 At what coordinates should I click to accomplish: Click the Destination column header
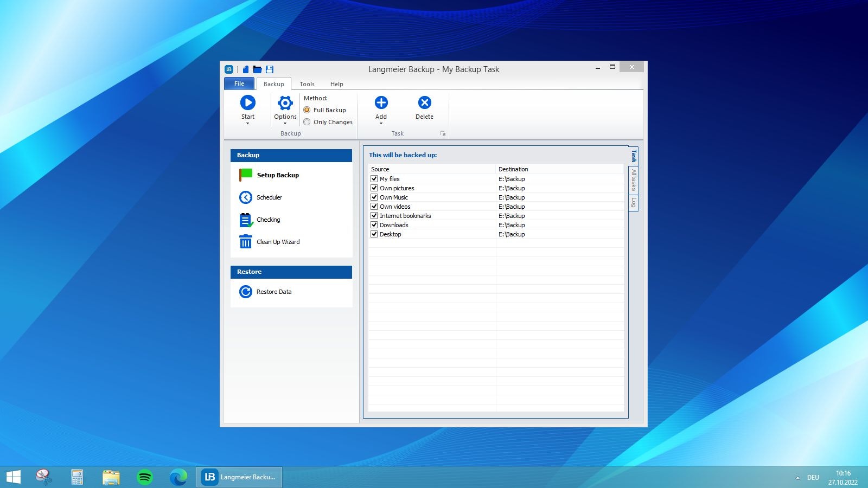[560, 169]
